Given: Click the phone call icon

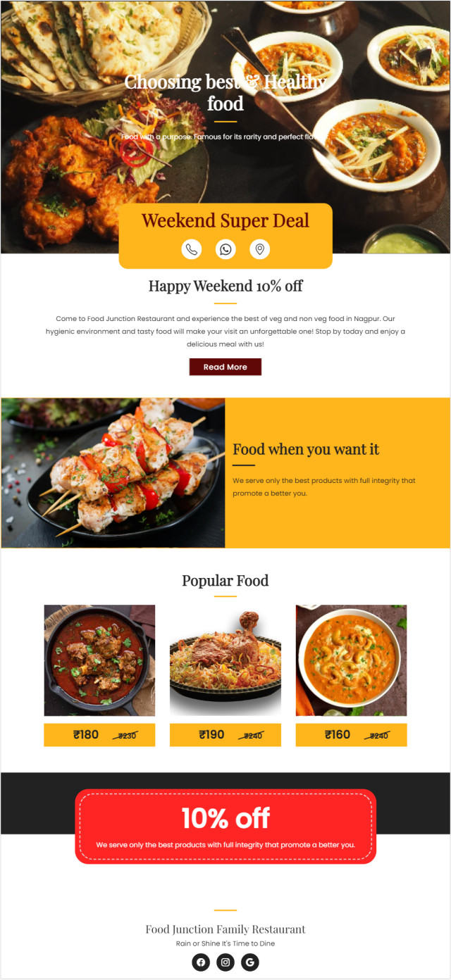Looking at the screenshot, I should click(x=192, y=249).
